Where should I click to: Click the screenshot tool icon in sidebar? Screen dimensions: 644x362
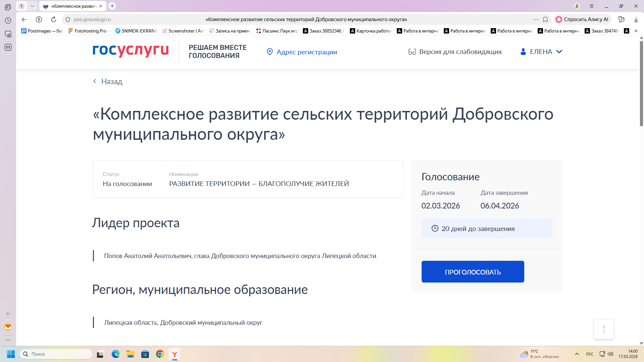[8, 34]
